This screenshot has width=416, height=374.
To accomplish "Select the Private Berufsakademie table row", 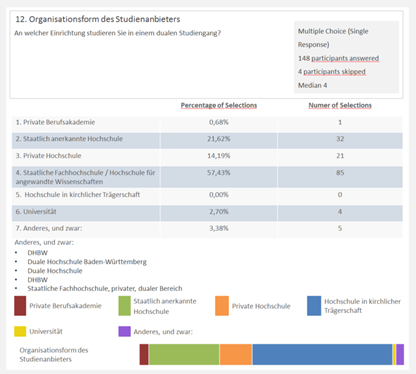I will [x=207, y=122].
